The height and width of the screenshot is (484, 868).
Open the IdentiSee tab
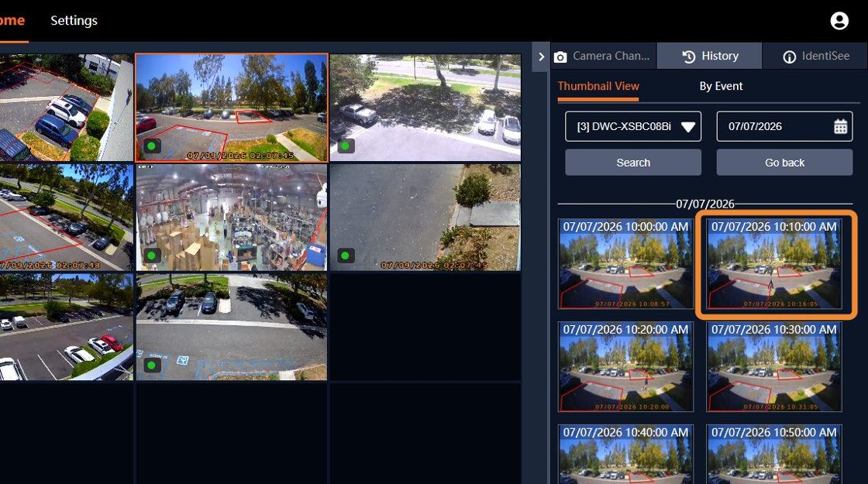coord(815,56)
